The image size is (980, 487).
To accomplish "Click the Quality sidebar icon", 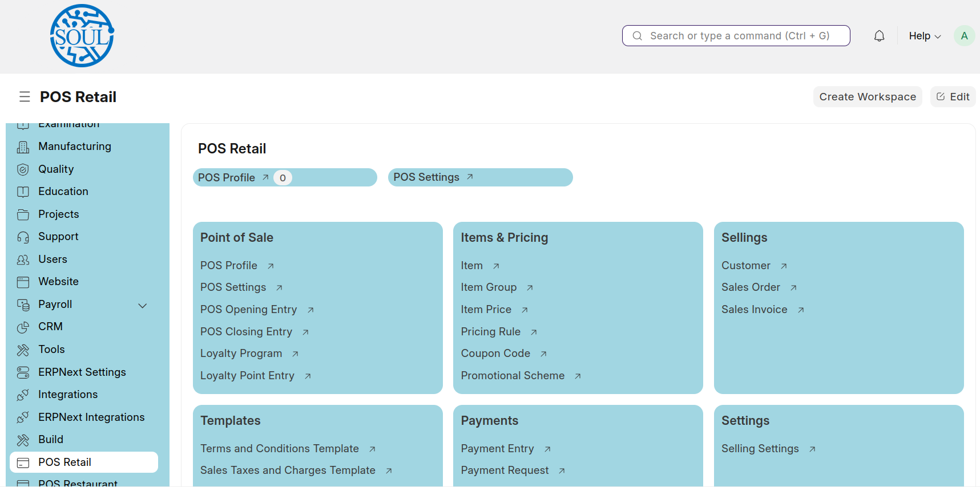I will pos(23,169).
